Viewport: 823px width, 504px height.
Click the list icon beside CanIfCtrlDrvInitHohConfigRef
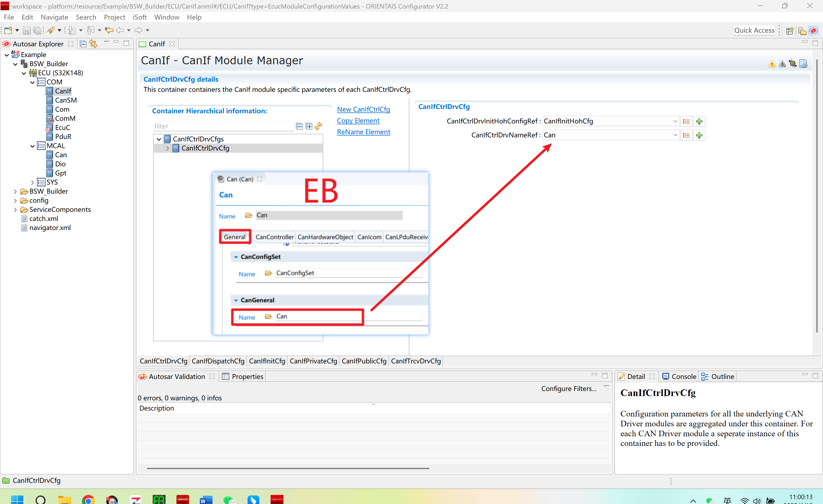[x=686, y=122]
